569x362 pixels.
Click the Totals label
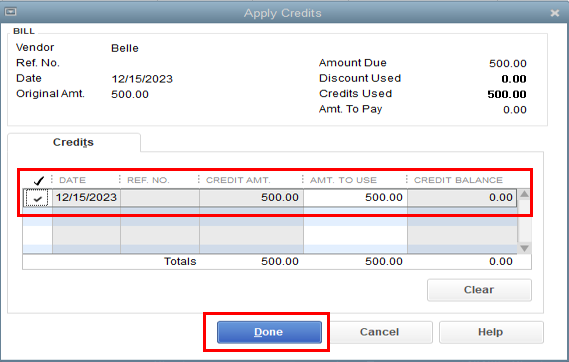pyautogui.click(x=180, y=262)
